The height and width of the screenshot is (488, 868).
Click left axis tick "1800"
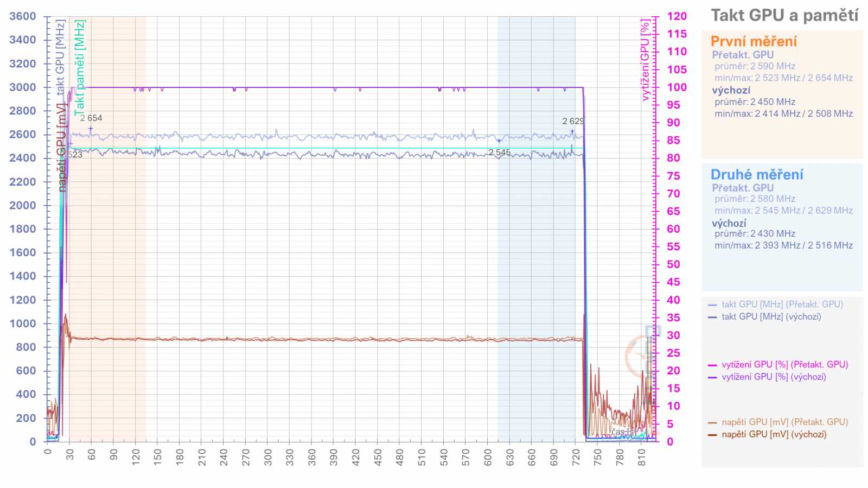click(23, 229)
